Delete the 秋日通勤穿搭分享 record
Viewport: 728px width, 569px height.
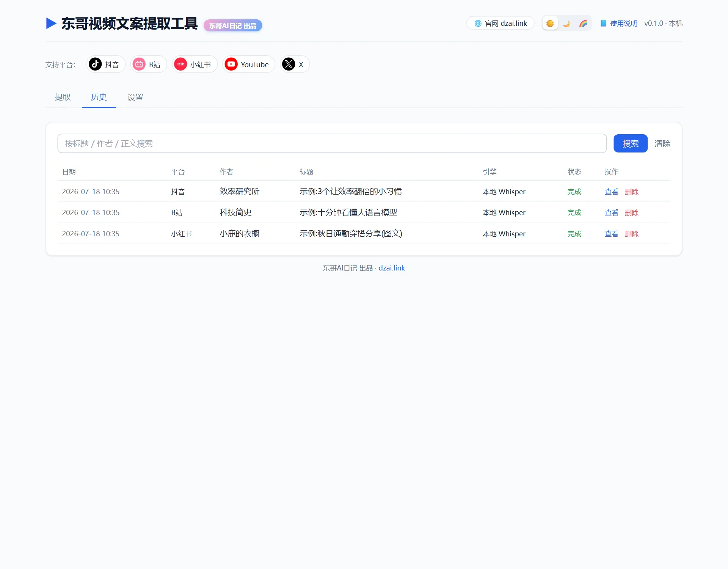click(632, 234)
